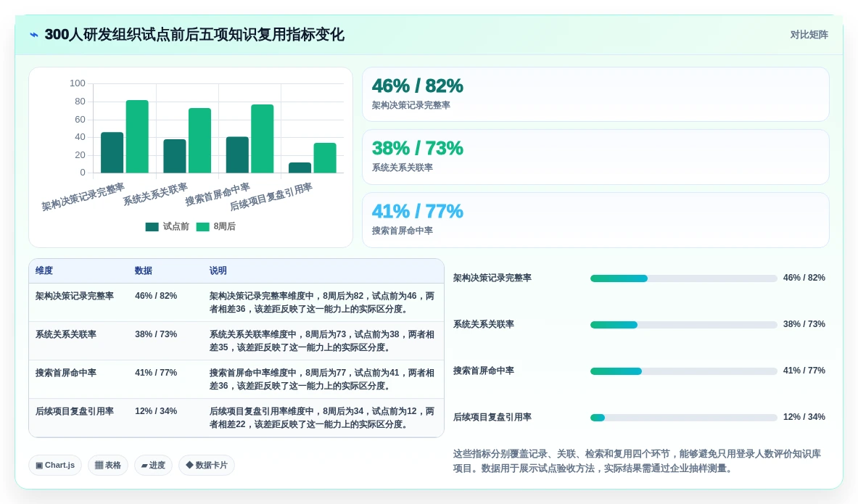Click the 41% / 77% table cell
The height and width of the screenshot is (504, 858).
coord(156,373)
